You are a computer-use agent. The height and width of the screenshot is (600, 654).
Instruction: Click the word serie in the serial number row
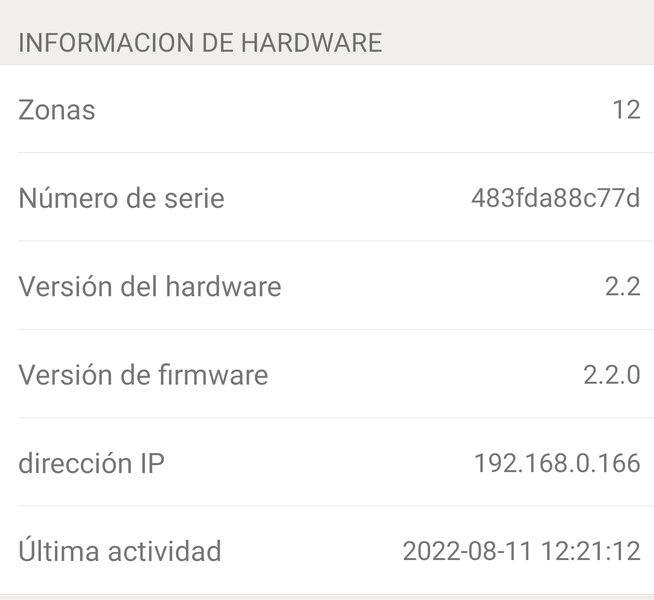[194, 198]
